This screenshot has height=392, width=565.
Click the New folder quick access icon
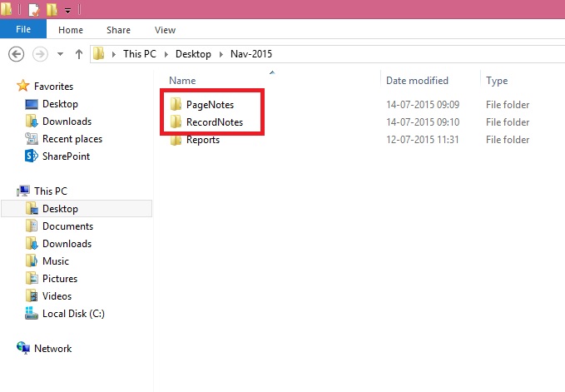(x=52, y=9)
